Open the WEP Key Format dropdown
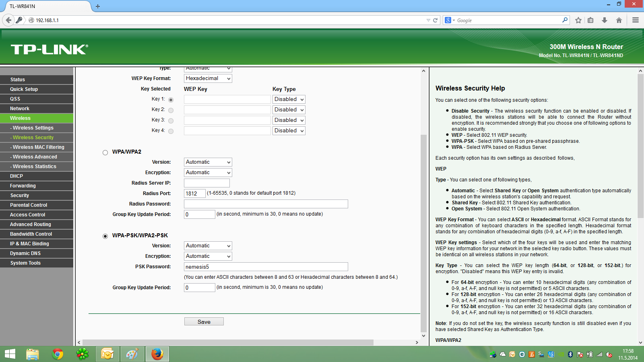This screenshot has height=362, width=644. [208, 78]
